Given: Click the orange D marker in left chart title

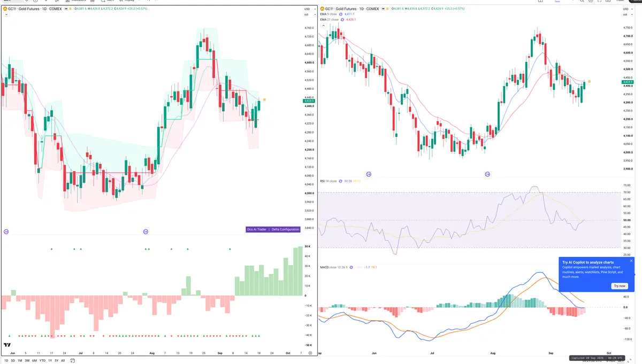Looking at the screenshot, I should click(70, 9).
